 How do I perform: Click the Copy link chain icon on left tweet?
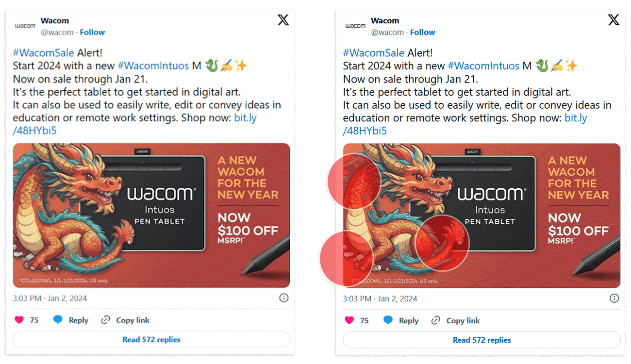(x=105, y=320)
